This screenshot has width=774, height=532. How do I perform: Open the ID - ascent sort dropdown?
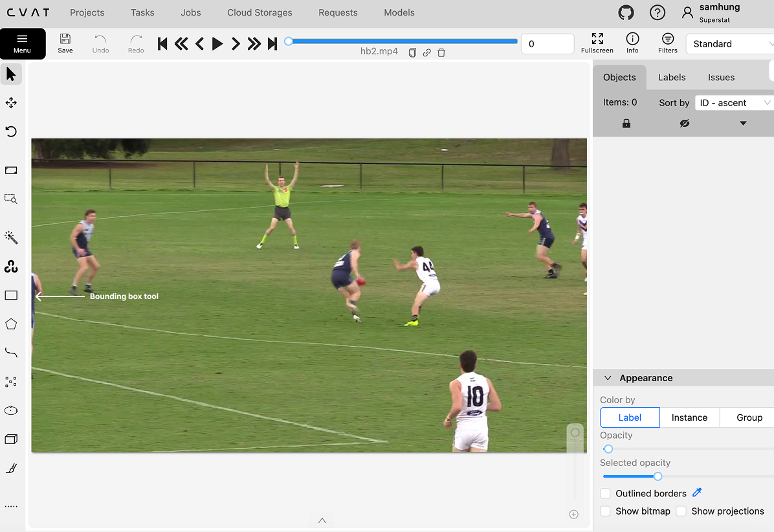point(734,102)
